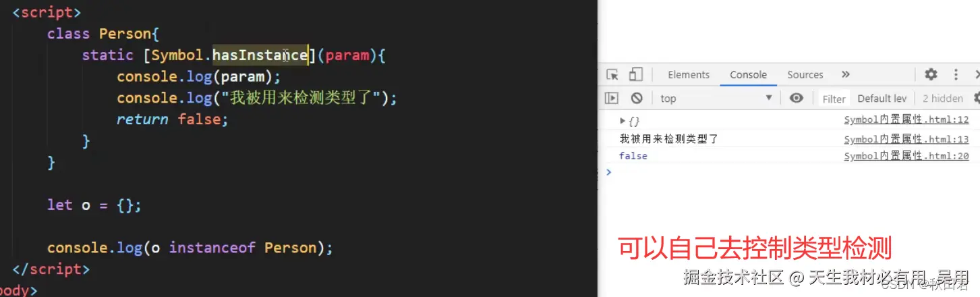
Task: Clear the console with the ban icon
Action: click(637, 98)
